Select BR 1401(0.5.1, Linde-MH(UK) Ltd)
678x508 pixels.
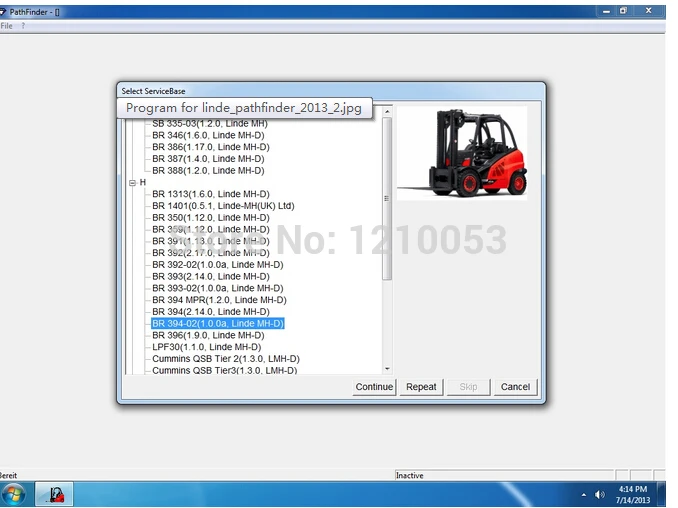pyautogui.click(x=223, y=206)
